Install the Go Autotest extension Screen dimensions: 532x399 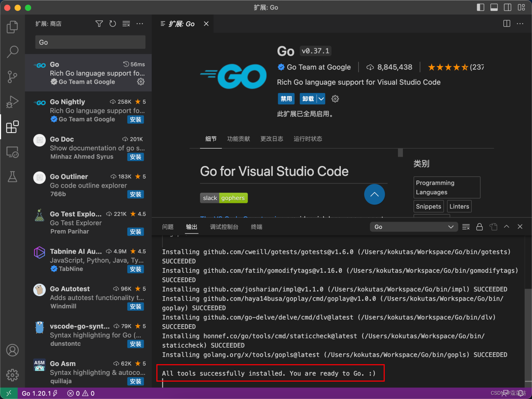[135, 307]
